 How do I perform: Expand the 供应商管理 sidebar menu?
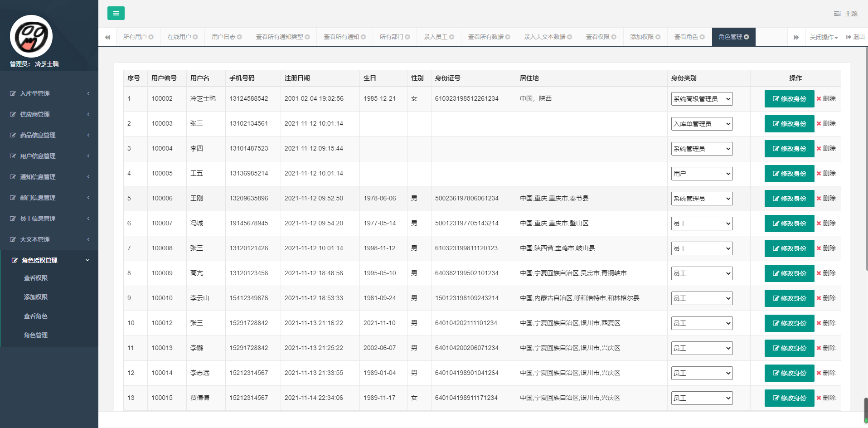[x=49, y=114]
